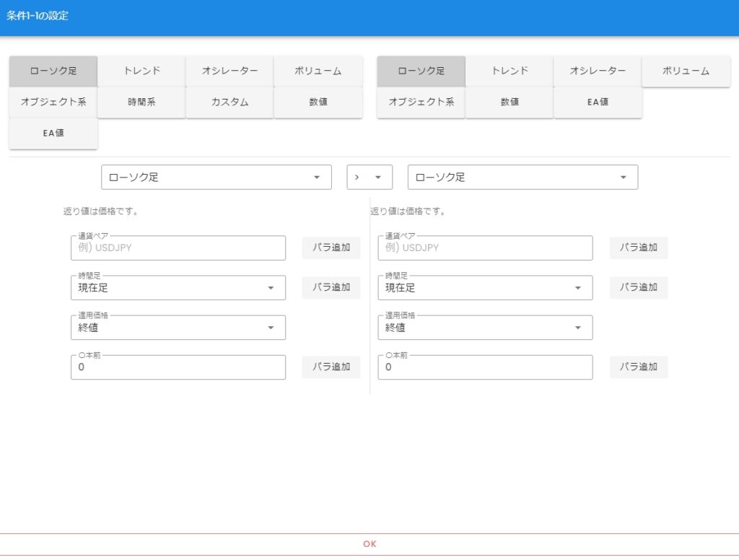Select right-side EA値 tab

coord(598,102)
